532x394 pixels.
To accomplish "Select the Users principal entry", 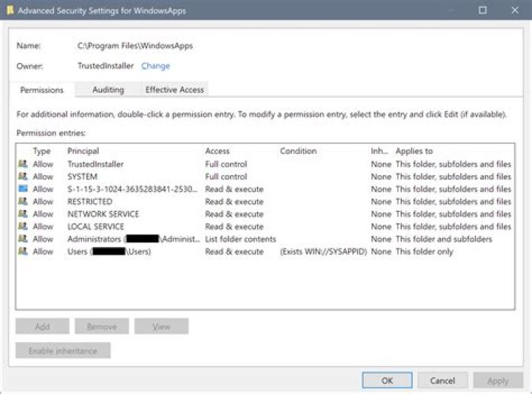I will (x=109, y=251).
